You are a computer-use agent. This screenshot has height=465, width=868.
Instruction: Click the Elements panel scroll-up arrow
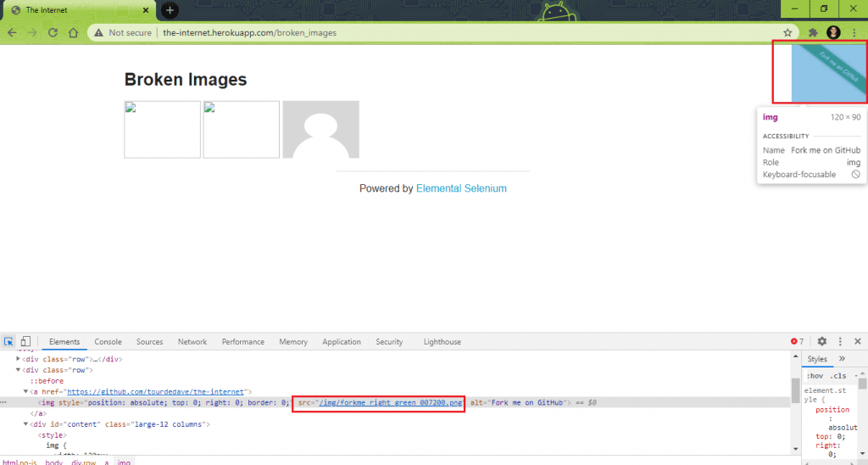pos(795,356)
